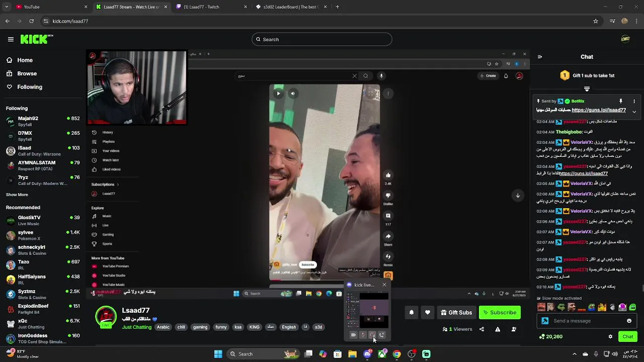This screenshot has height=362, width=644.
Task: Jump to latest chat with down arrow
Action: tap(518, 196)
